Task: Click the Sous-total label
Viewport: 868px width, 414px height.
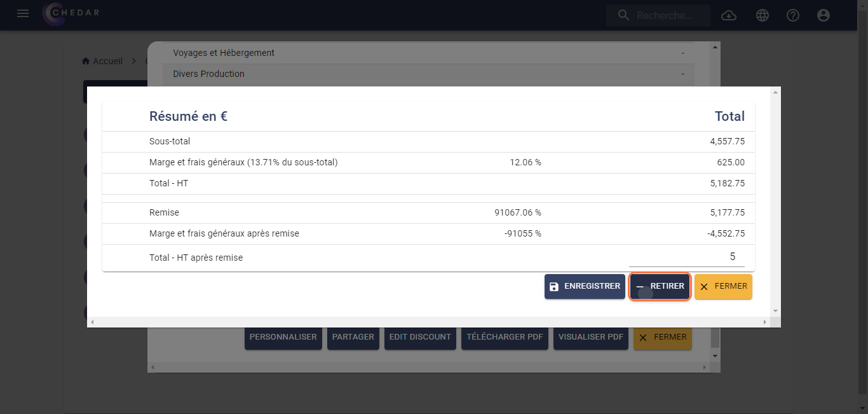Action: click(170, 141)
